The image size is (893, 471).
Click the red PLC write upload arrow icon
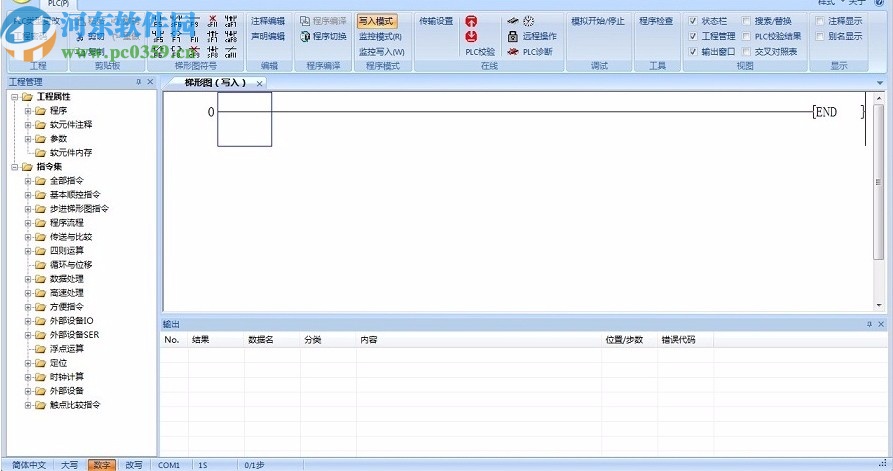click(x=471, y=22)
